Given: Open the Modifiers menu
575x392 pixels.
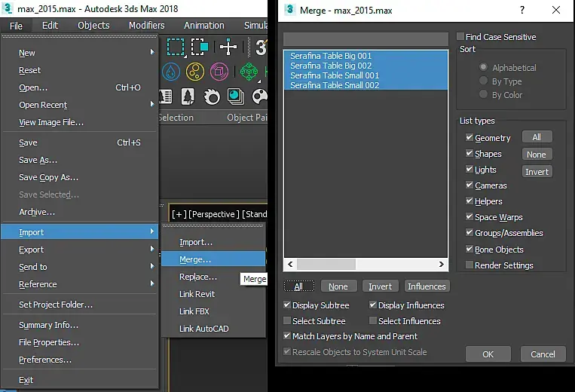Looking at the screenshot, I should click(x=147, y=26).
